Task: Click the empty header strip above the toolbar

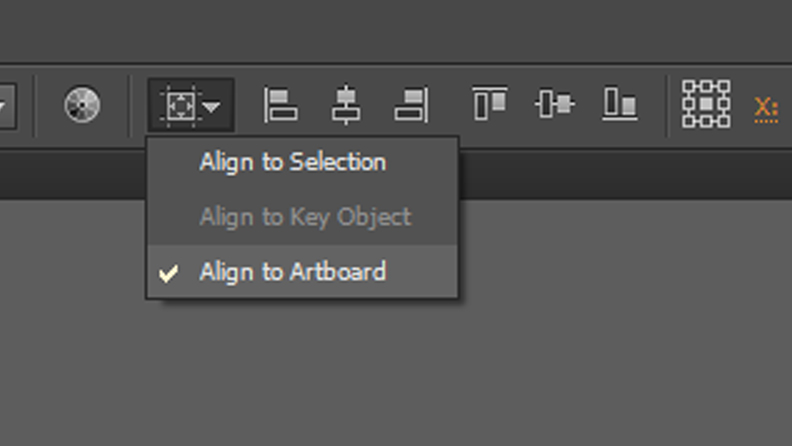Action: tap(400, 30)
